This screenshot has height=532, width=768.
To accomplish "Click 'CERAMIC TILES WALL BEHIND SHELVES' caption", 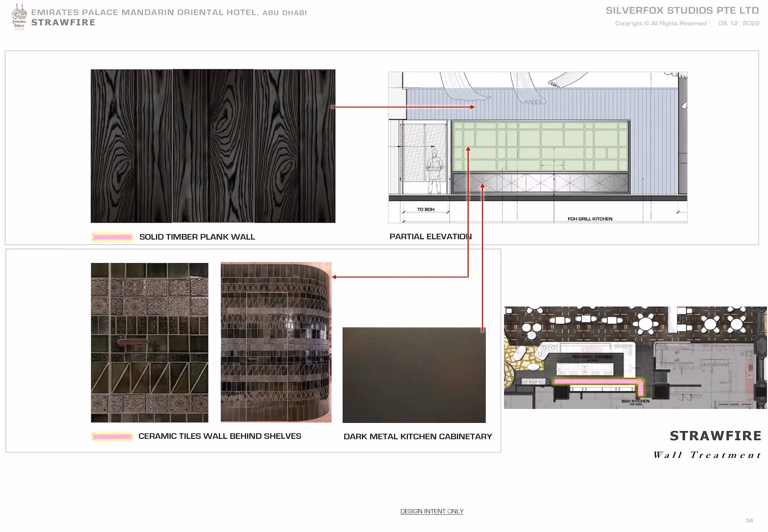I will click(x=220, y=436).
